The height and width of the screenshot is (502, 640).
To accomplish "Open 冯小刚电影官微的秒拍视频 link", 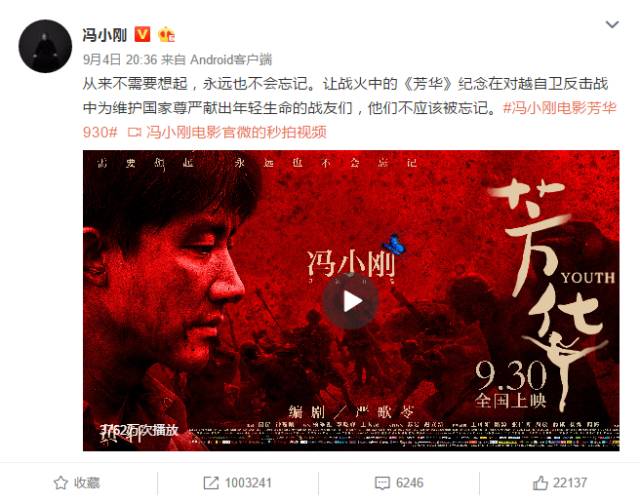I will [x=236, y=132].
